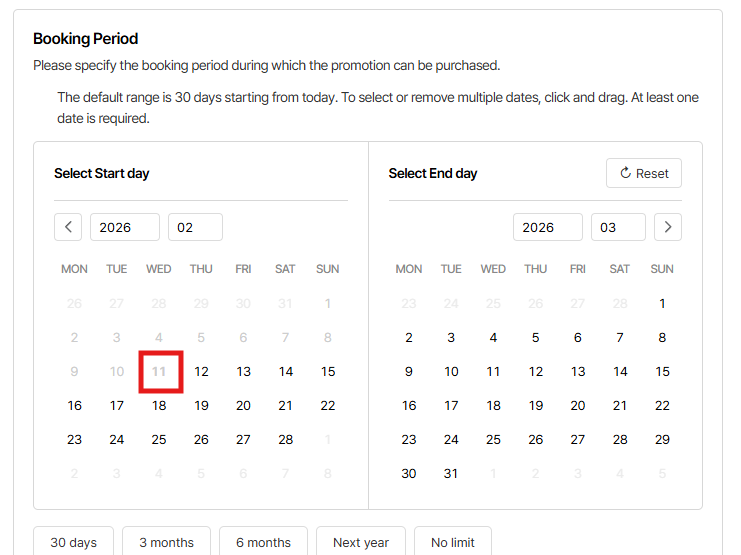Reset the booking period selection
This screenshot has height=555, width=741.
tap(643, 173)
